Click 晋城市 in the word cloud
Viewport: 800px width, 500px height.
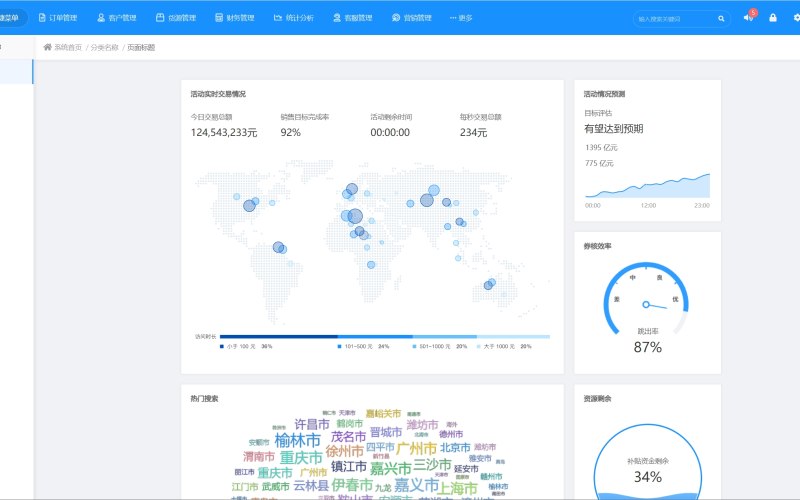pyautogui.click(x=386, y=432)
